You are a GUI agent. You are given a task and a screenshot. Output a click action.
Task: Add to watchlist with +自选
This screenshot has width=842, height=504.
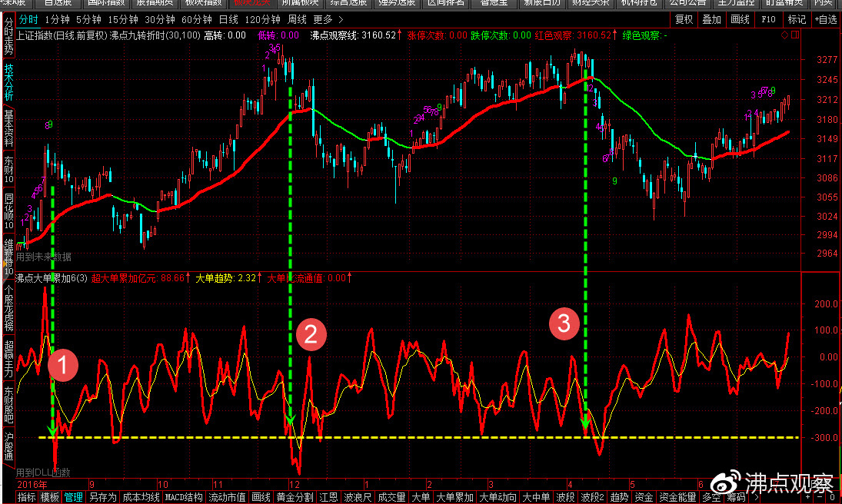pyautogui.click(x=826, y=20)
